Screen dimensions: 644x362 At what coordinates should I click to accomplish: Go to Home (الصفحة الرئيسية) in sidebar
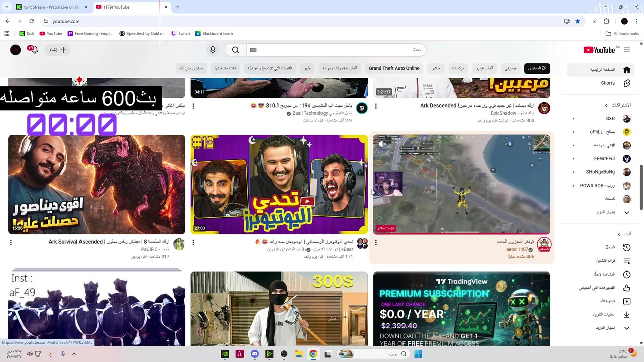pos(600,70)
